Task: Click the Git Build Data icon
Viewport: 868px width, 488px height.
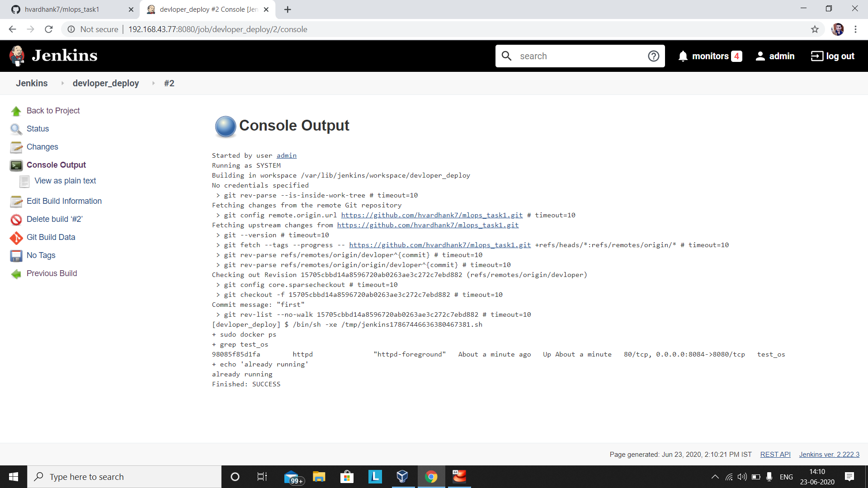Action: click(x=16, y=238)
